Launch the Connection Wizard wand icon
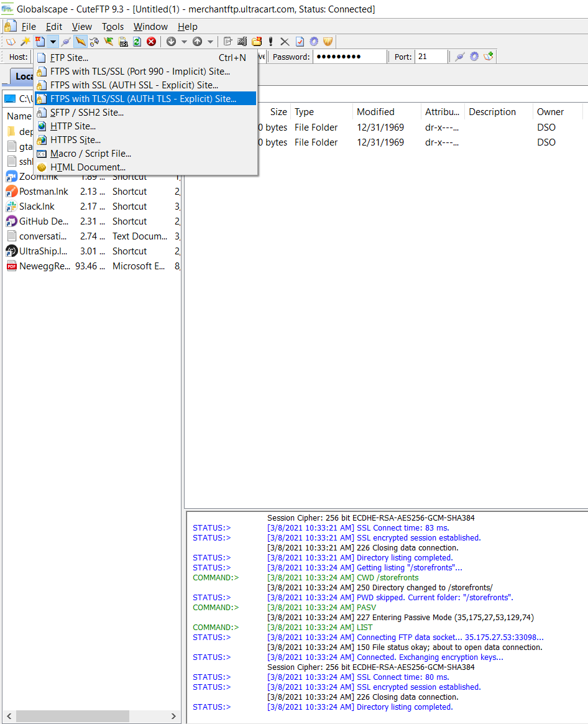588x724 pixels. (25, 42)
